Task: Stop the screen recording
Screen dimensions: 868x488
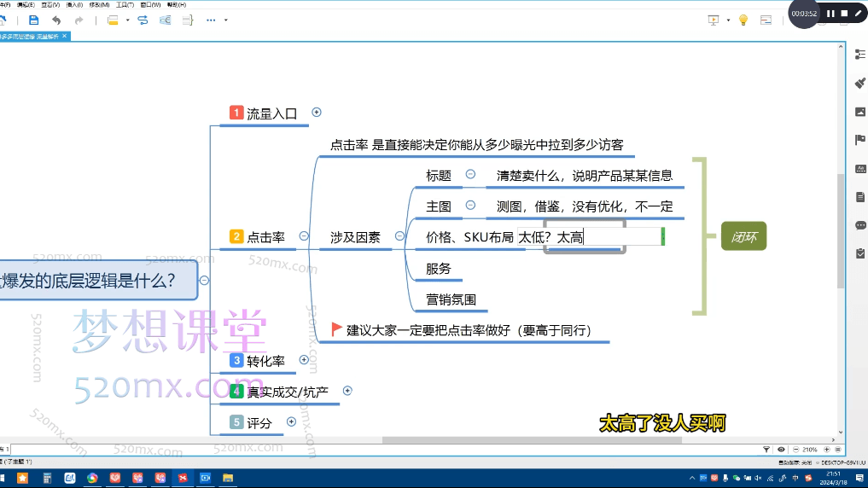Action: coord(844,14)
